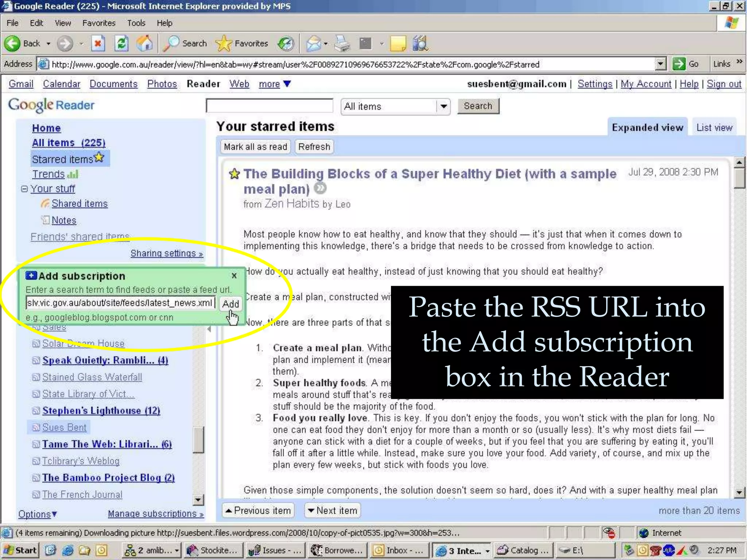Go to Previous item

(x=258, y=510)
